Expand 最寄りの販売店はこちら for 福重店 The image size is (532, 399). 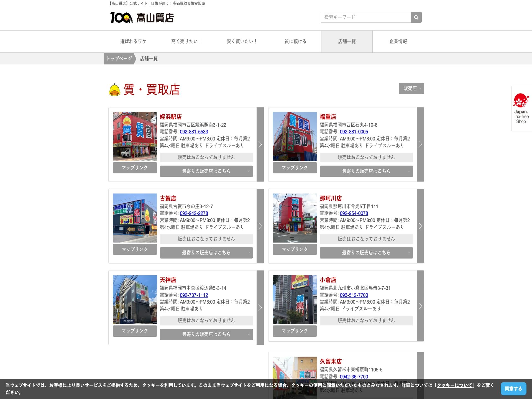(x=366, y=171)
